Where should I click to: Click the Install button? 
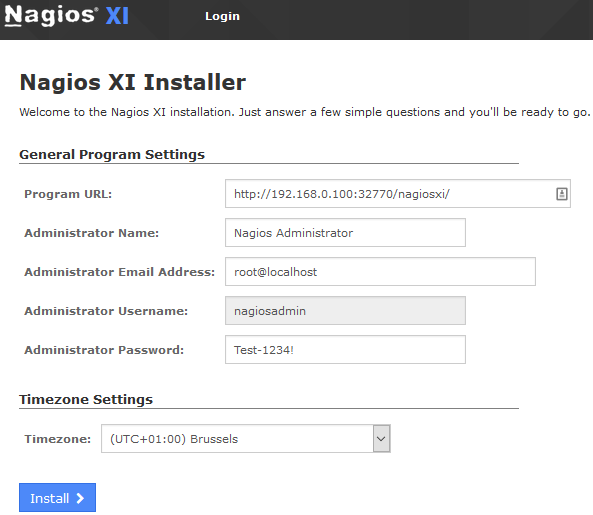pos(57,498)
